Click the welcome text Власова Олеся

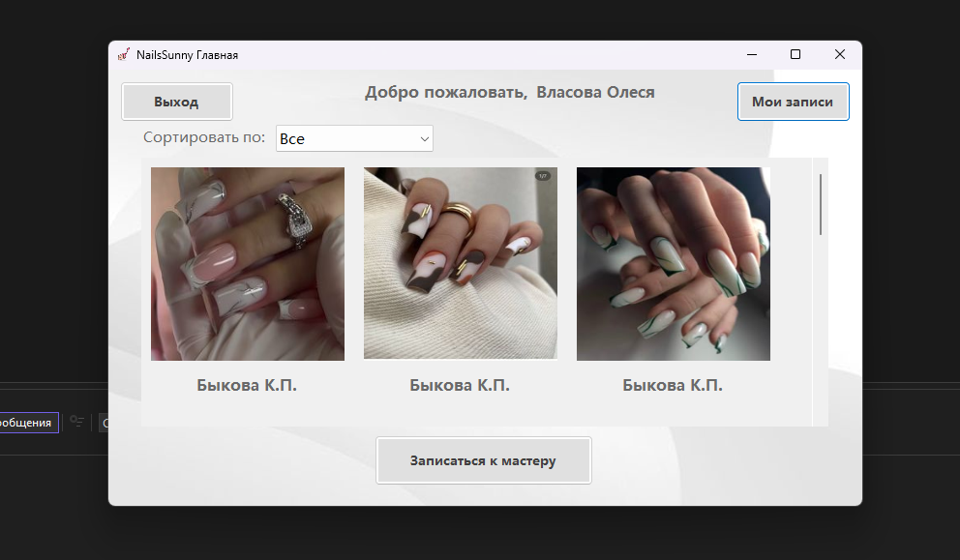tap(596, 93)
